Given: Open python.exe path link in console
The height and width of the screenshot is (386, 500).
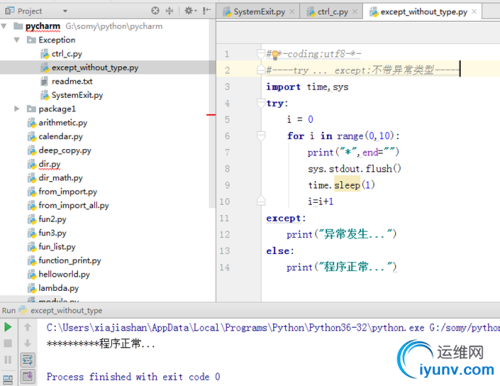Looking at the screenshot, I should pyautogui.click(x=235, y=328).
